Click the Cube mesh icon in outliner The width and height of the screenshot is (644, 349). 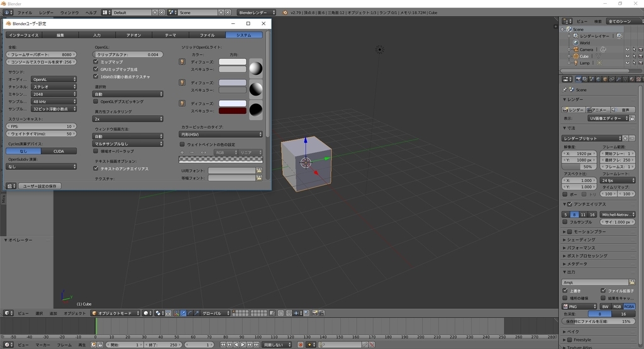coord(576,56)
